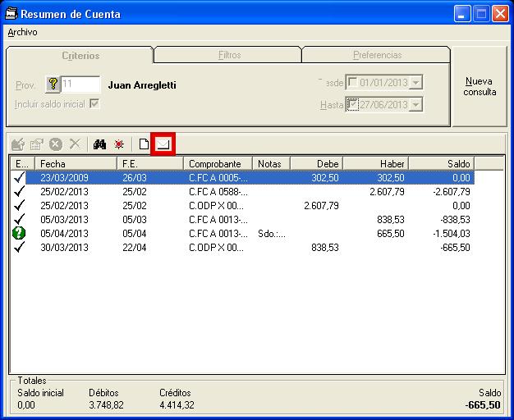
Task: Sort by the Fecha column header
Action: click(74, 163)
